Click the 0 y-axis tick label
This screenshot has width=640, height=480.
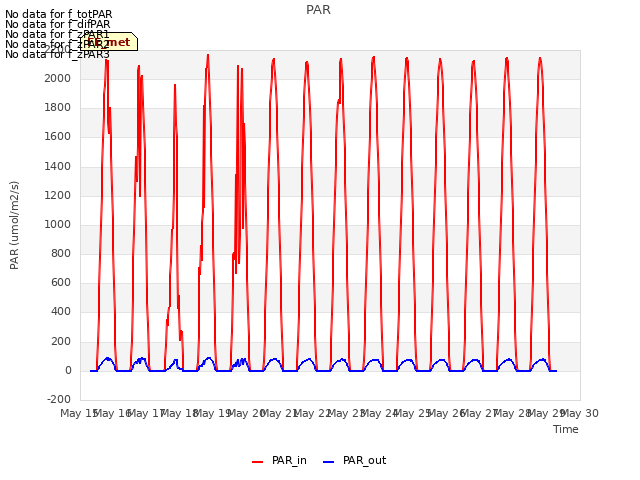pyautogui.click(x=68, y=371)
